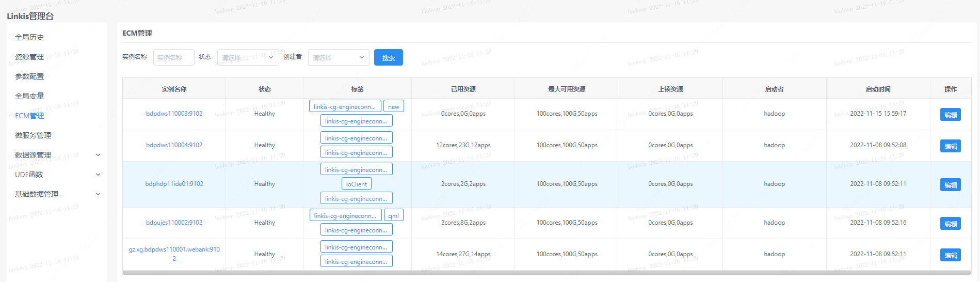Type in the 实例名称 input field
980x282 pixels.
point(173,57)
